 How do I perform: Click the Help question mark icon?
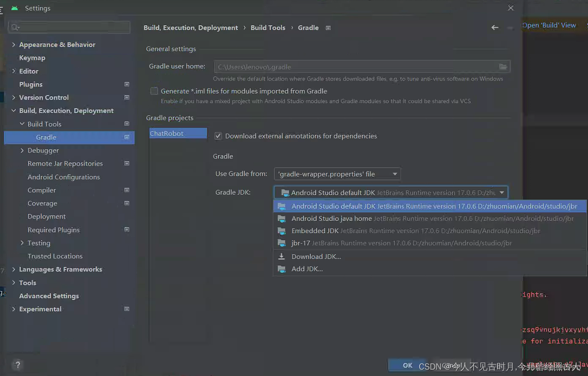click(x=17, y=365)
